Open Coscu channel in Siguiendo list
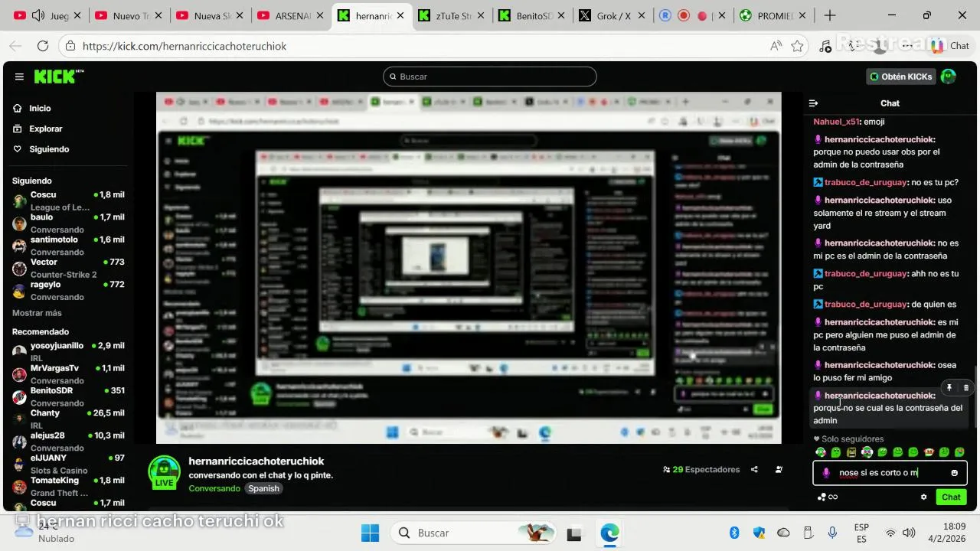The width and height of the screenshot is (980, 551). (x=68, y=201)
